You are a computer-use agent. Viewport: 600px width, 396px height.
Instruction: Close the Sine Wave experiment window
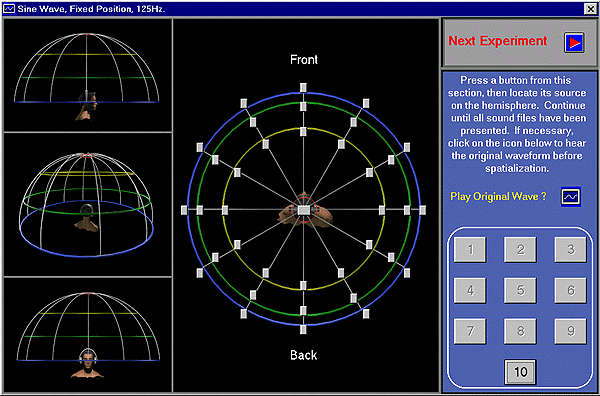[590, 9]
